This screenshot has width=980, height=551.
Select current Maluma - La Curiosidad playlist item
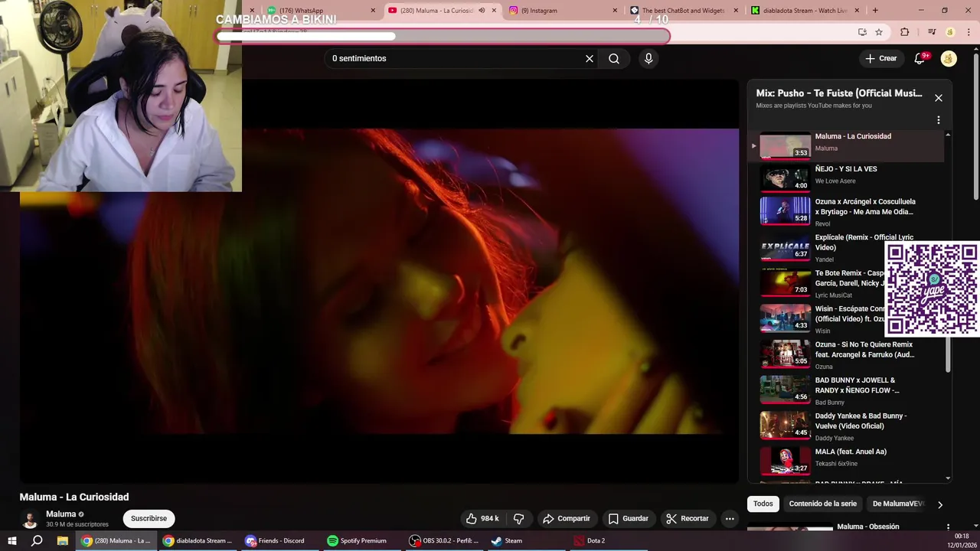(846, 145)
